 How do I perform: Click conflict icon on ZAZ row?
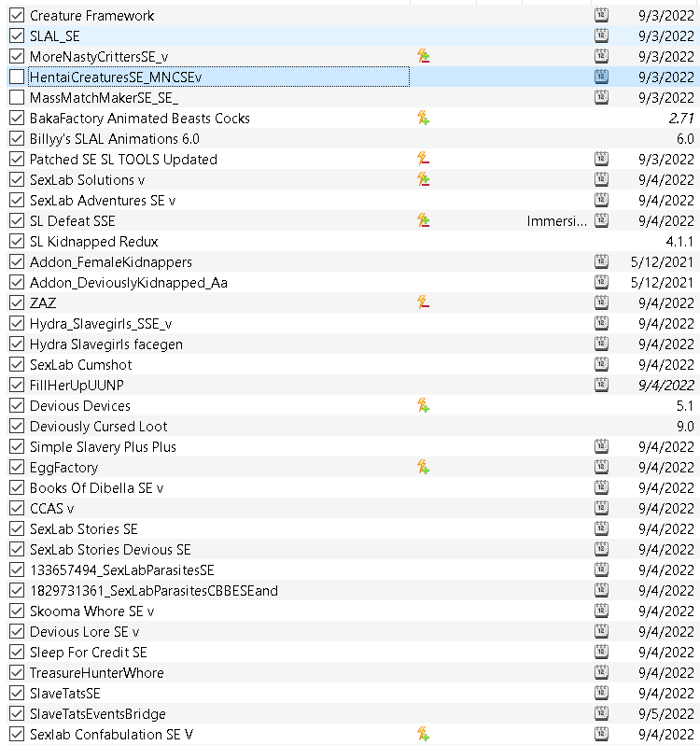tap(423, 302)
